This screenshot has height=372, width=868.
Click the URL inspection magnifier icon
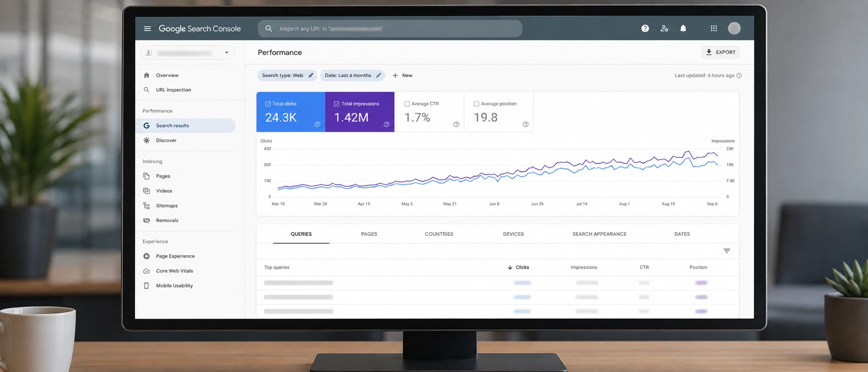[146, 90]
